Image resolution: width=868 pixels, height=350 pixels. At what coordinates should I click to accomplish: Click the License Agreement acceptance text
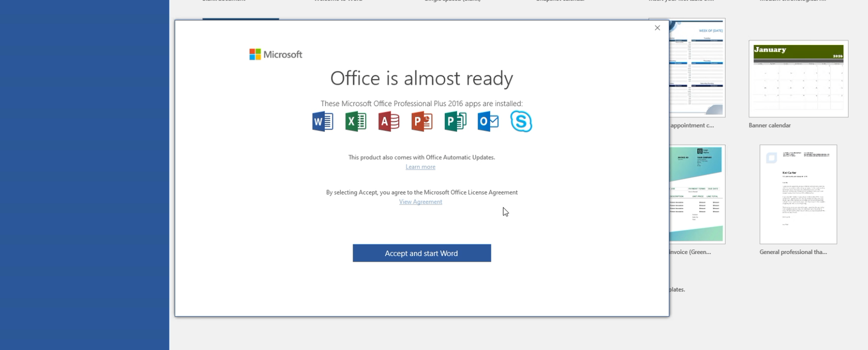(x=422, y=192)
